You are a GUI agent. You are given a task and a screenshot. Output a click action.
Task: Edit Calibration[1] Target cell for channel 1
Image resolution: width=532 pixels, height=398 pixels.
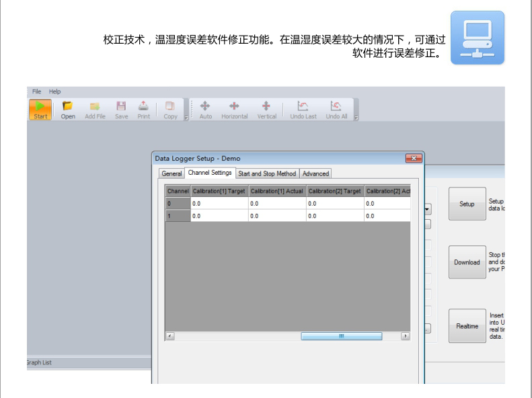coord(219,216)
